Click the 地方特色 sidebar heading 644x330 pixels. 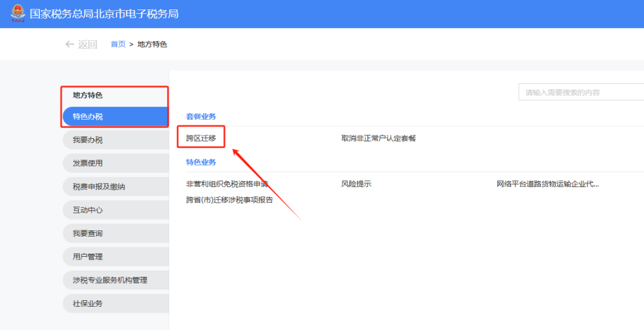coord(88,95)
